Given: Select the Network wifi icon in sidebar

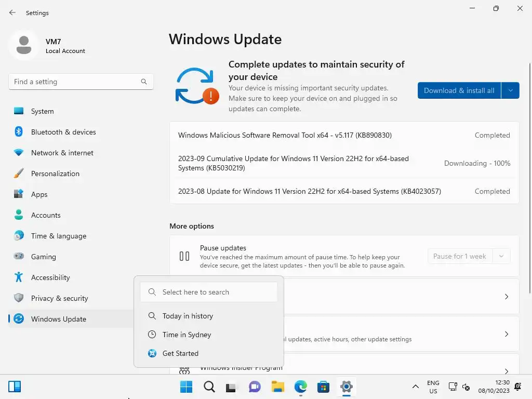Looking at the screenshot, I should point(19,153).
